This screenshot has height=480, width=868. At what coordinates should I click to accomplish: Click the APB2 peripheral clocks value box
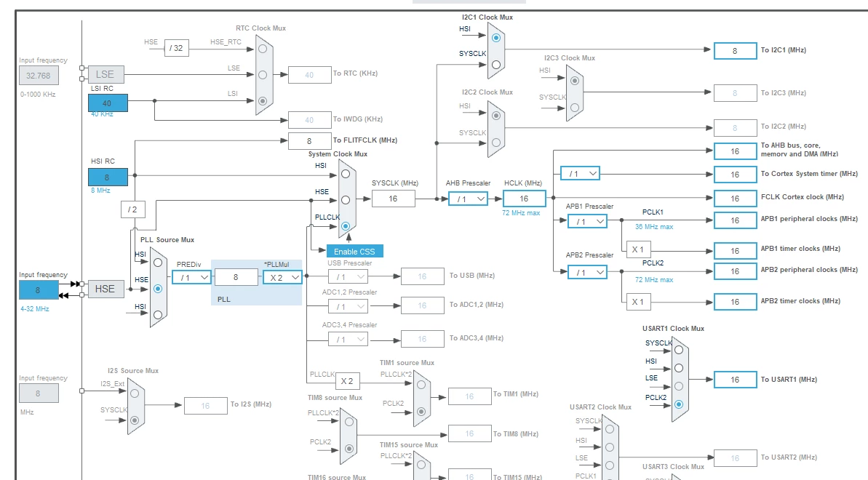[735, 271]
